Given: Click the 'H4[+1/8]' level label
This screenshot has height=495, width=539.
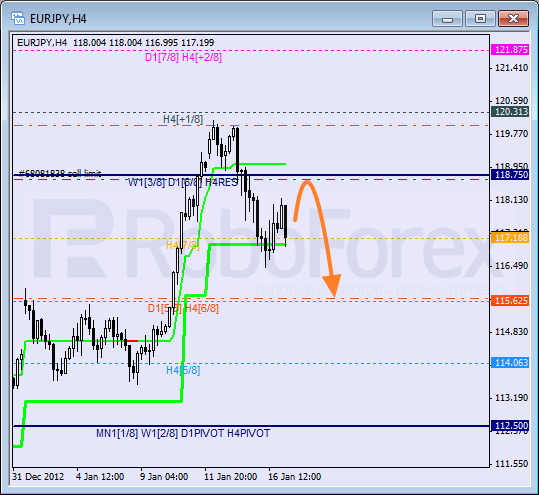Looking at the screenshot, I should [x=183, y=119].
